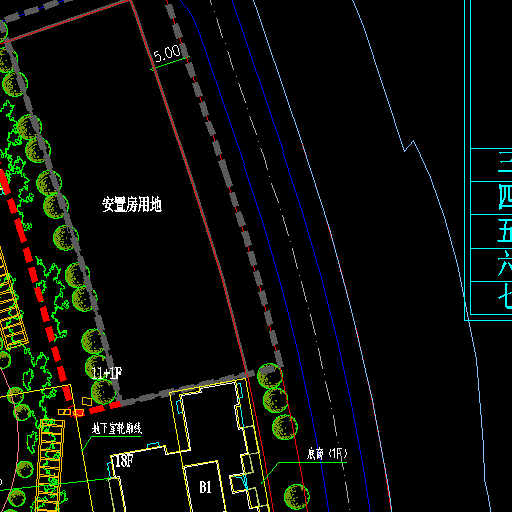Click the 5.00 dimension text
Viewport: 512px width, 512px height.
coord(167,53)
